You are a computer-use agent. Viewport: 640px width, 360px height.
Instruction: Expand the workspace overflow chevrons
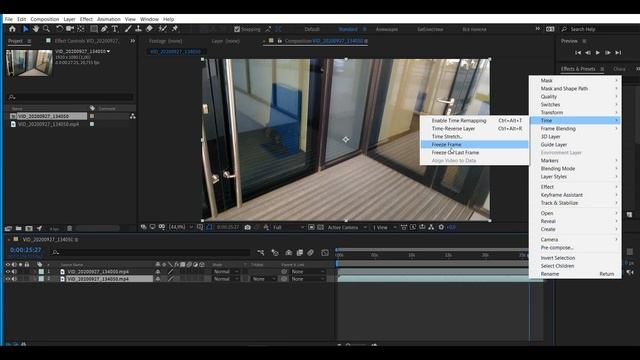click(x=538, y=29)
